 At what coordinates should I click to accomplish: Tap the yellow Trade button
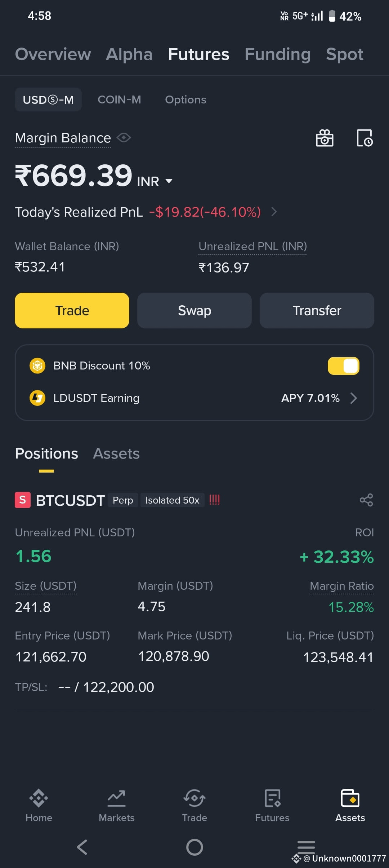(x=72, y=310)
